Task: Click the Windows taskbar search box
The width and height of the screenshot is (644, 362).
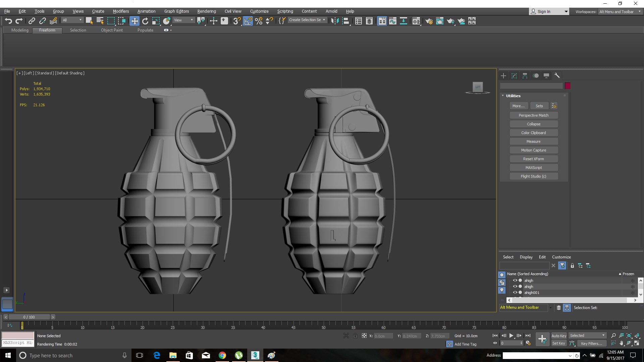Action: [72, 355]
